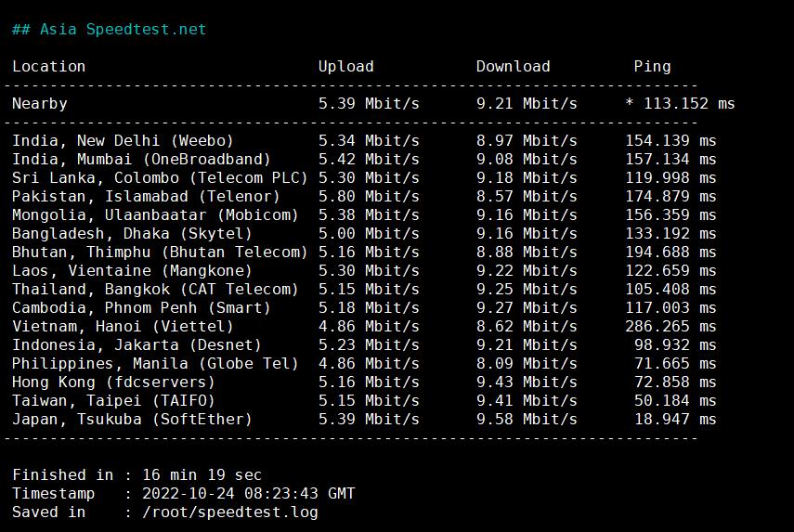
Task: Click India, Mumbai (OneBroadband) location text
Action: tap(141, 160)
